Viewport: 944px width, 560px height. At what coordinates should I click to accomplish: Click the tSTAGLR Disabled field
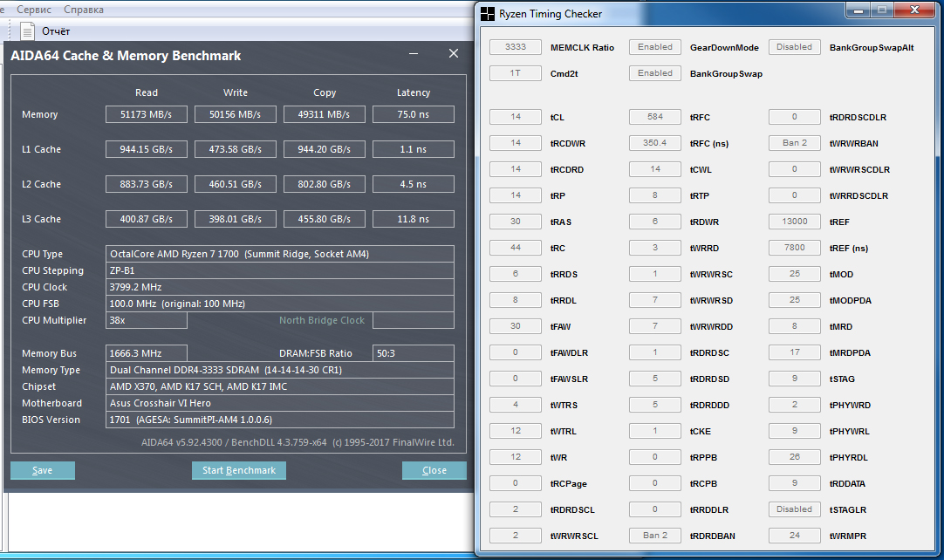click(x=795, y=509)
